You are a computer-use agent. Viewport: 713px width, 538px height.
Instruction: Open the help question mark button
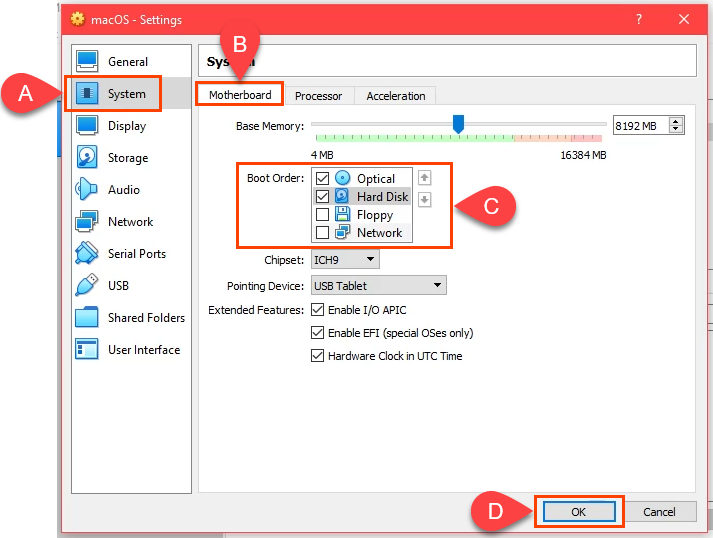[x=639, y=19]
